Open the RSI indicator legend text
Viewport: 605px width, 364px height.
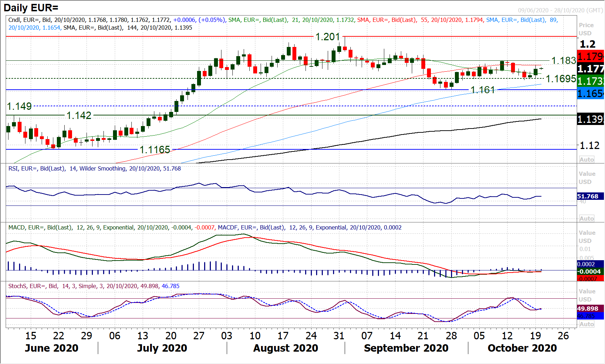coord(94,169)
